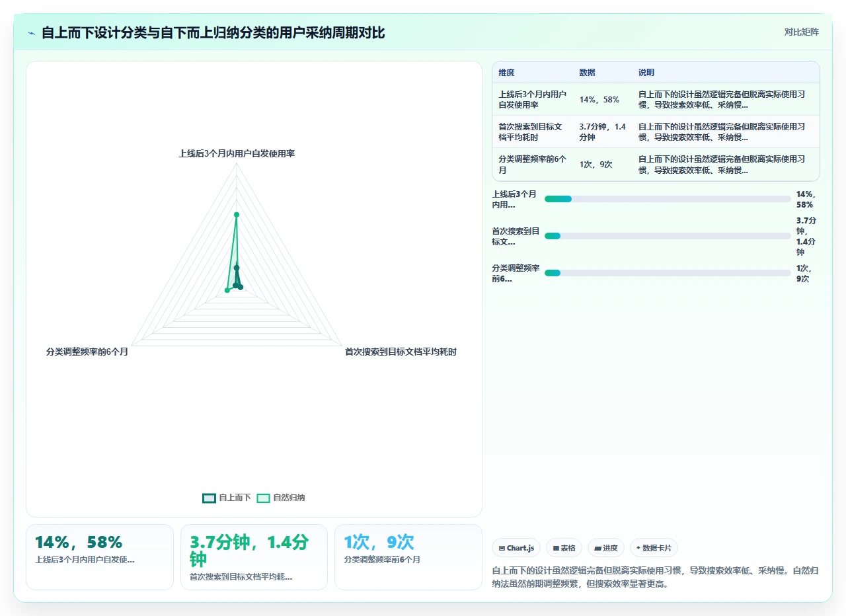The height and width of the screenshot is (616, 846).
Task: Click radar axis label 上线后3个月内用户自发使用率
Action: (237, 153)
